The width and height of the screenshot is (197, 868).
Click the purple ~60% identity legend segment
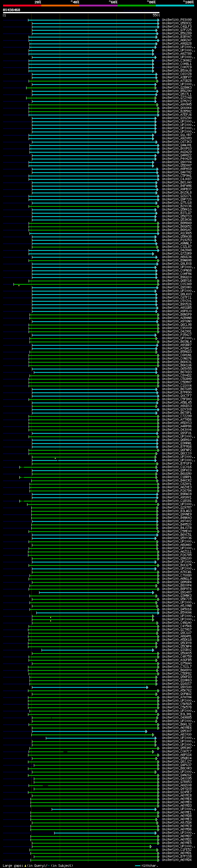[98, 6]
